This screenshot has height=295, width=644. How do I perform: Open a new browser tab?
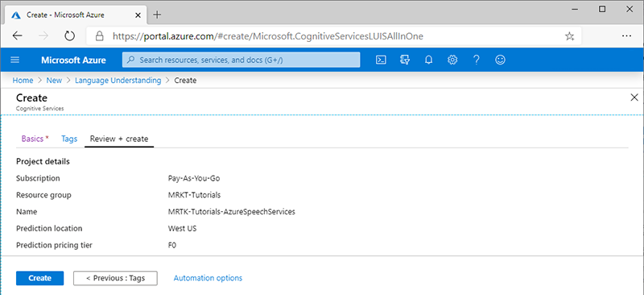[x=157, y=15]
